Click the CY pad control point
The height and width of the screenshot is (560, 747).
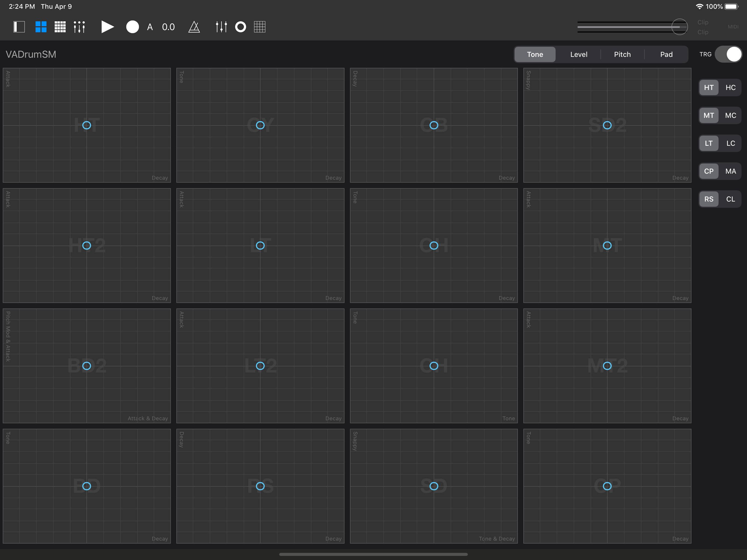point(260,125)
